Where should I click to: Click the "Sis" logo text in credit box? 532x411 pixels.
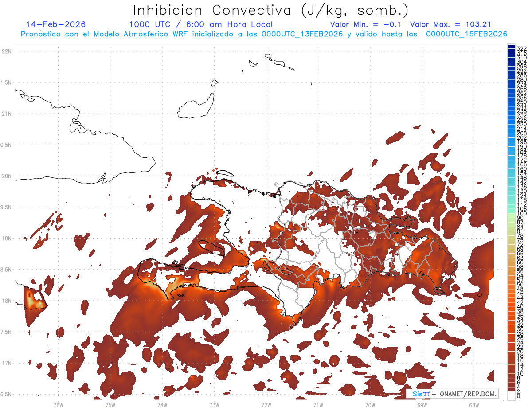(418, 394)
